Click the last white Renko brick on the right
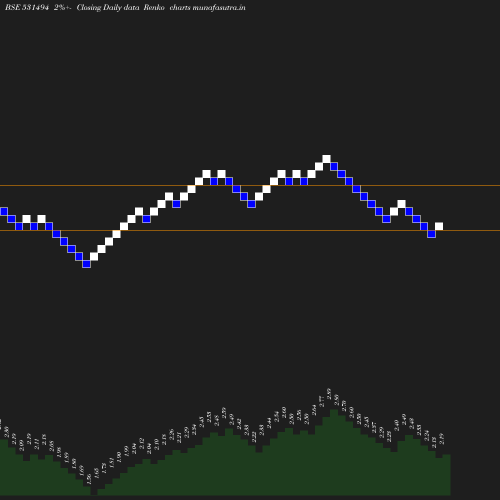Viewport: 500px width, 500px height. [439, 226]
